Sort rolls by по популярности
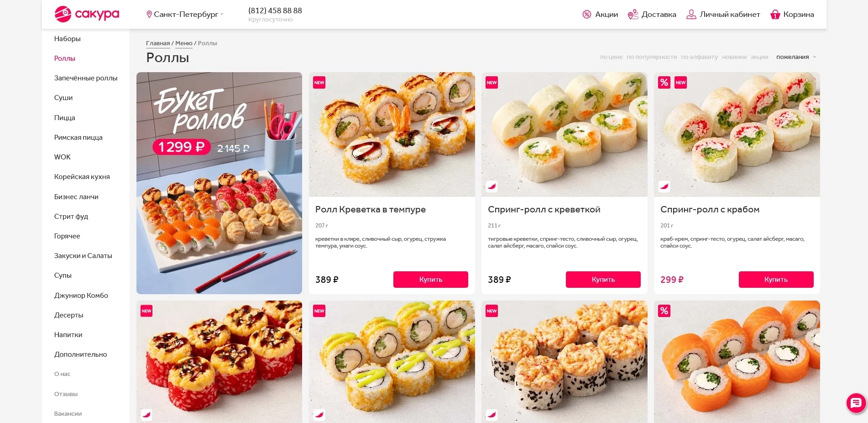The image size is (868, 423). click(652, 57)
